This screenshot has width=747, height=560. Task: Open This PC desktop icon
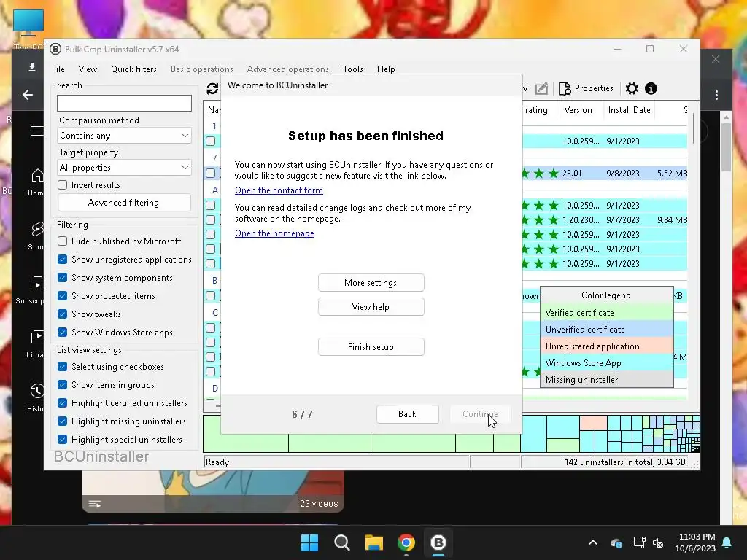pos(28,28)
